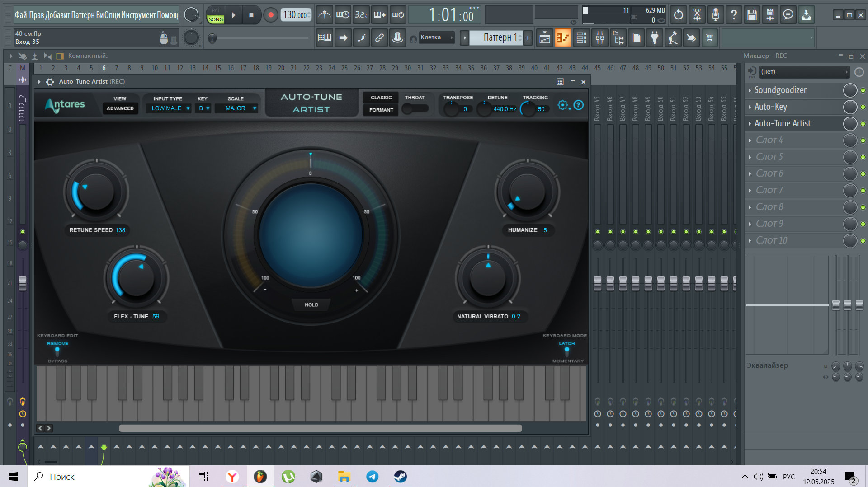This screenshot has height=487, width=868.
Task: Start playback with the play button
Action: 234,15
